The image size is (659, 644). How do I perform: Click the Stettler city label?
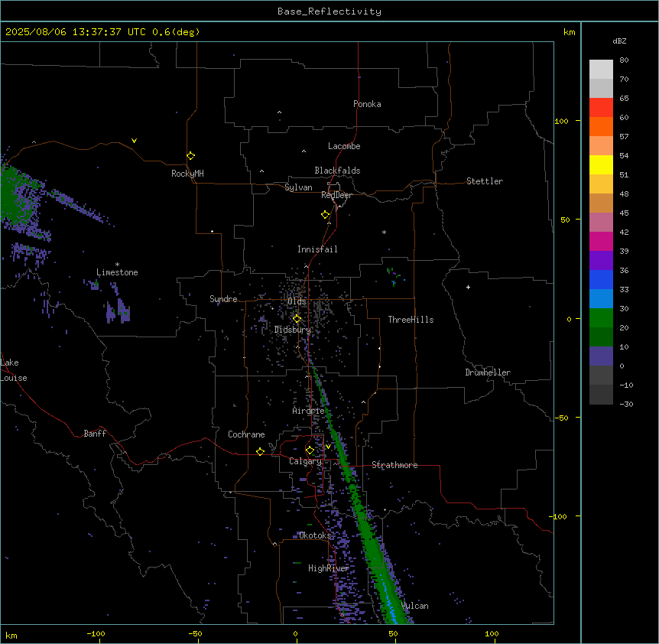[x=484, y=181]
